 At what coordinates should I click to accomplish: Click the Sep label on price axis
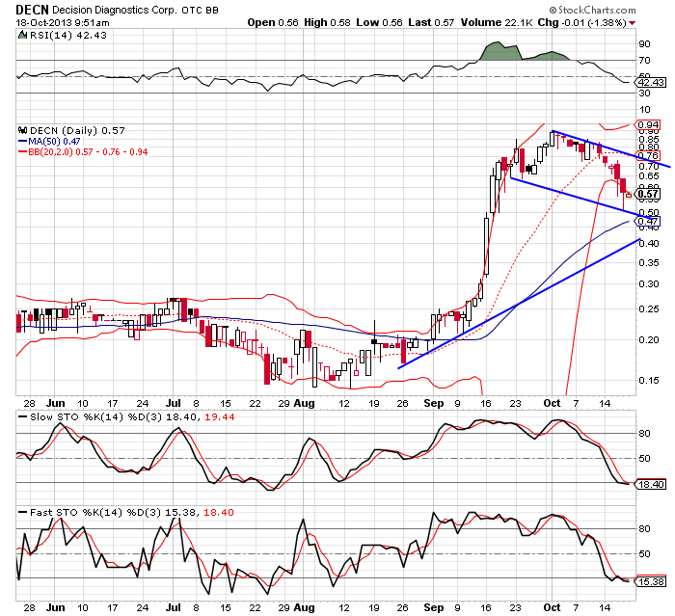click(x=434, y=403)
